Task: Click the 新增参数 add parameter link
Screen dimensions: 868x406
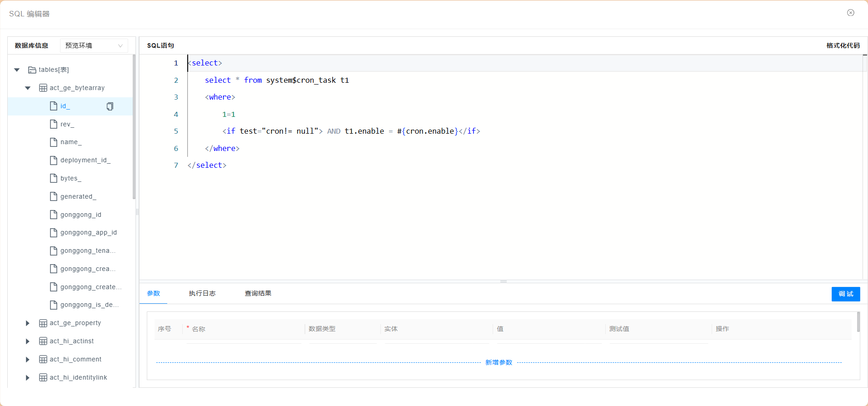Action: [x=499, y=362]
